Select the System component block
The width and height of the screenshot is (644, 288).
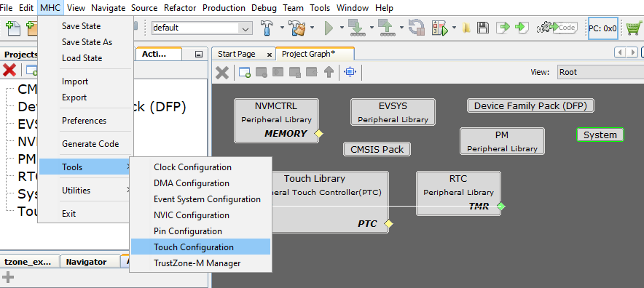point(600,135)
